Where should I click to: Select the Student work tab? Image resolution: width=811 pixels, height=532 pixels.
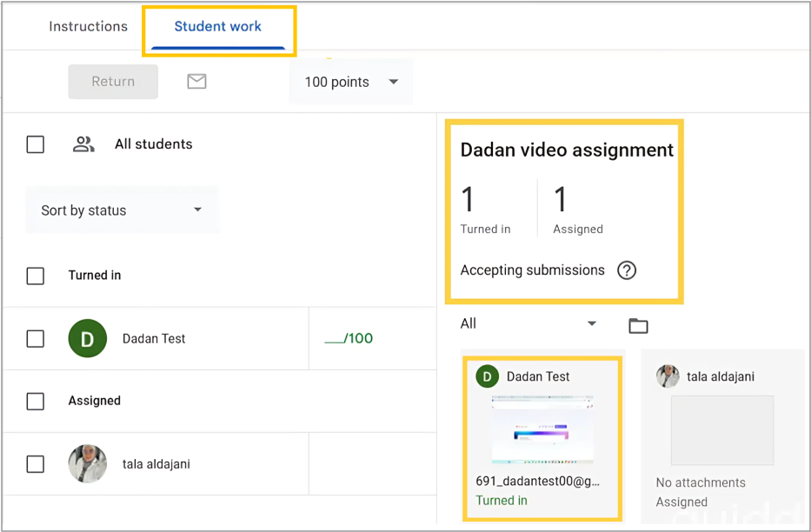click(x=217, y=26)
